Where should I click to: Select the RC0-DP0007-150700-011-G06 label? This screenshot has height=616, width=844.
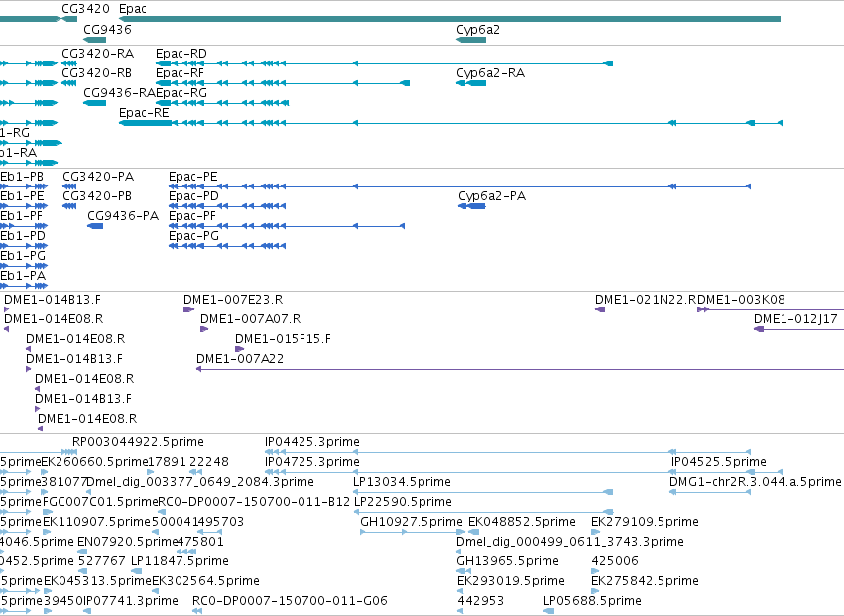291,601
